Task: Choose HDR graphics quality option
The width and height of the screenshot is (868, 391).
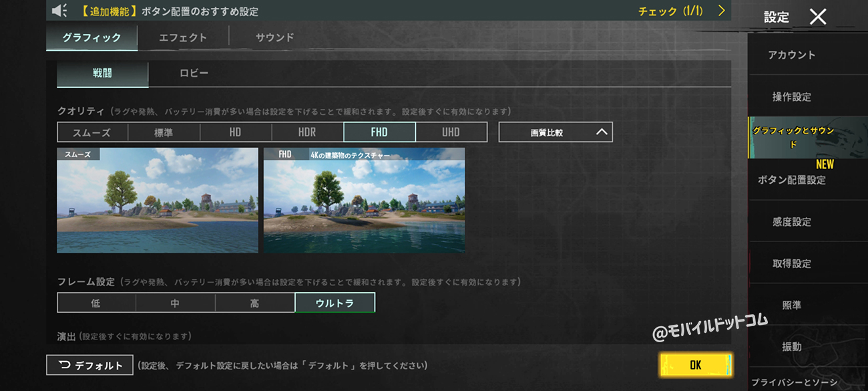Action: tap(307, 132)
